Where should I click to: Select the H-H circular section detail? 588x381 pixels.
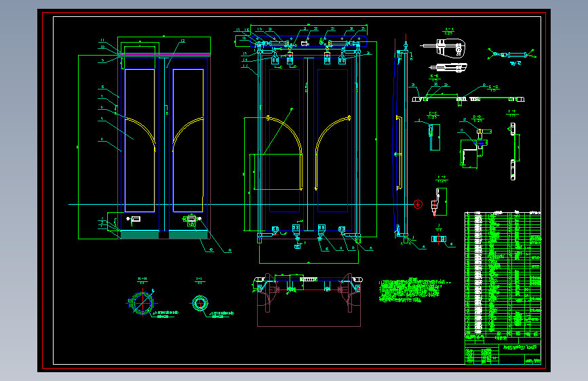[142, 302]
